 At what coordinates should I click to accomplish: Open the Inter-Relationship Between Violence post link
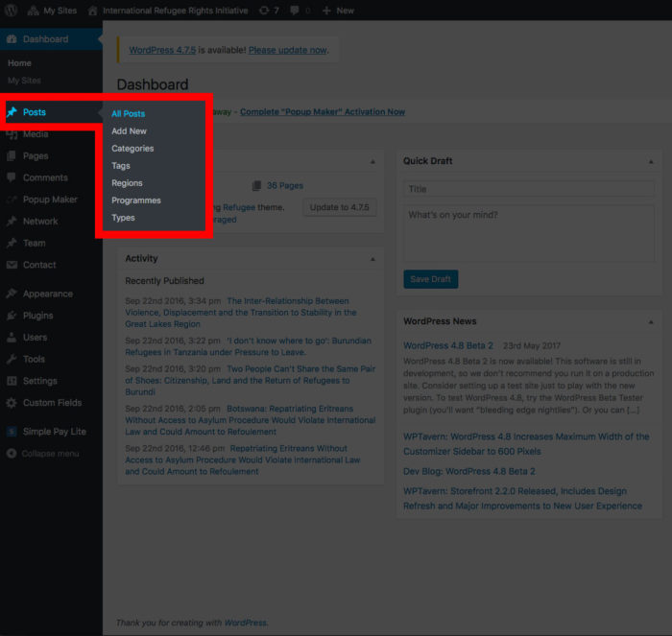coord(241,312)
